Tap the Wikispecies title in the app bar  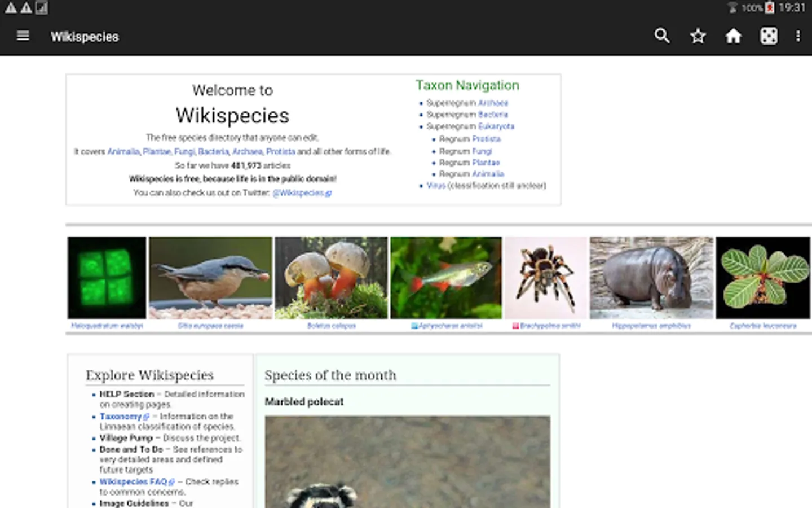[85, 37]
